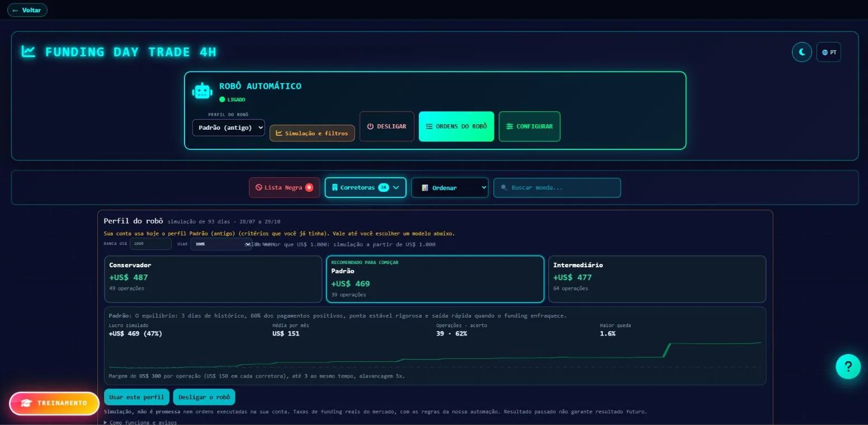Click the chart icon beside FUNDING DAY TRADE 4H
868x425 pixels.
[x=29, y=51]
